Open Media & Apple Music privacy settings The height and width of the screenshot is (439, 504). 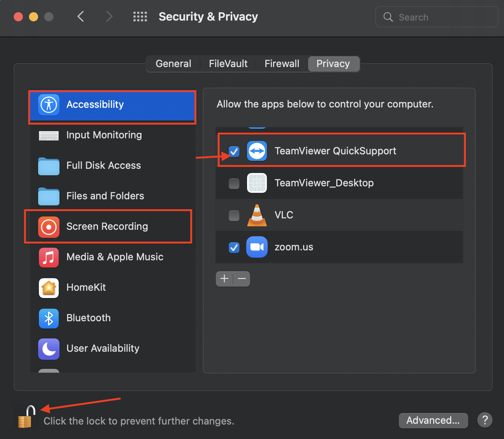click(49, 258)
